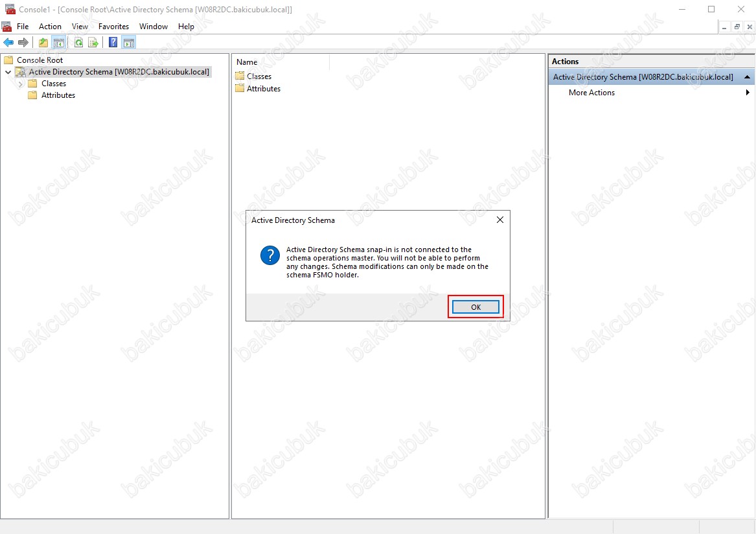756x534 pixels.
Task: Select the Active Directory Schema node in the console tree
Action: click(x=119, y=72)
